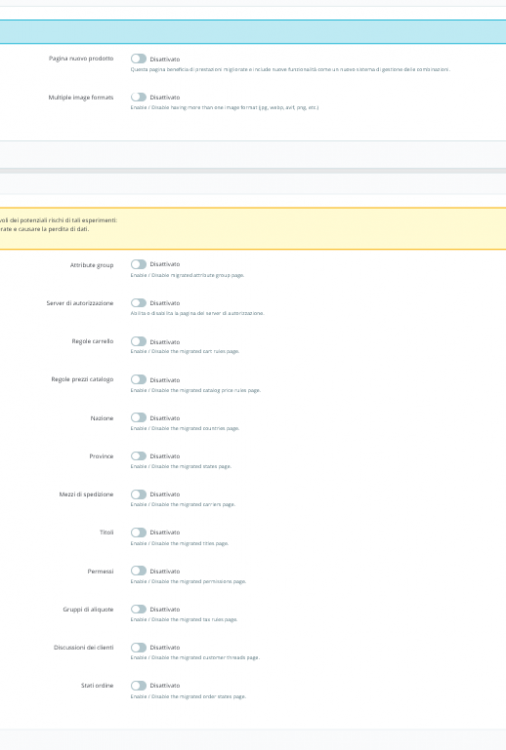
Task: Click the migrated customer threads page description
Action: coord(195,658)
